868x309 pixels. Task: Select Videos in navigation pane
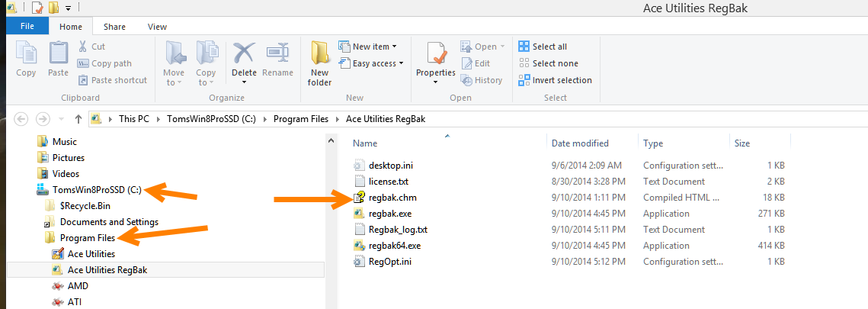click(x=66, y=174)
